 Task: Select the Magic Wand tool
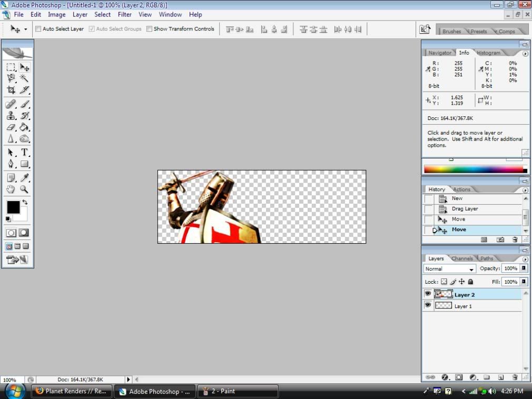click(x=24, y=78)
